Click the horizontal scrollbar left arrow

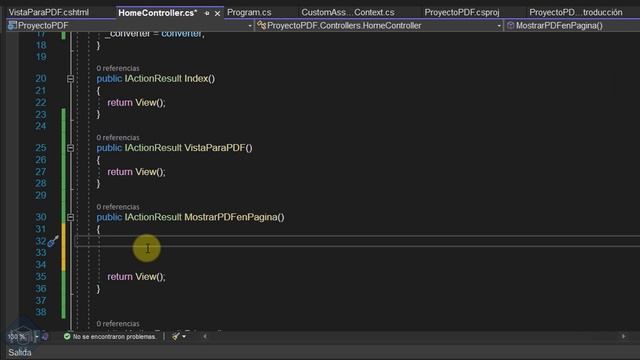[205, 336]
